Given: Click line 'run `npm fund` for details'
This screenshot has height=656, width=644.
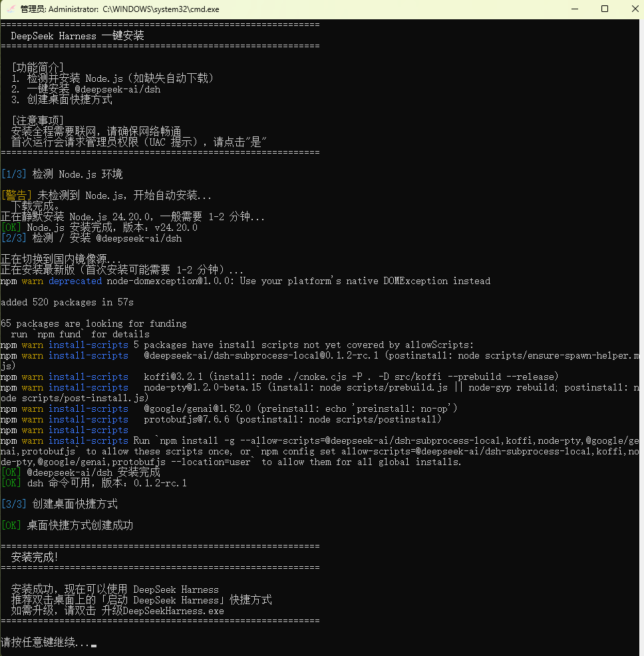Looking at the screenshot, I should point(80,334).
